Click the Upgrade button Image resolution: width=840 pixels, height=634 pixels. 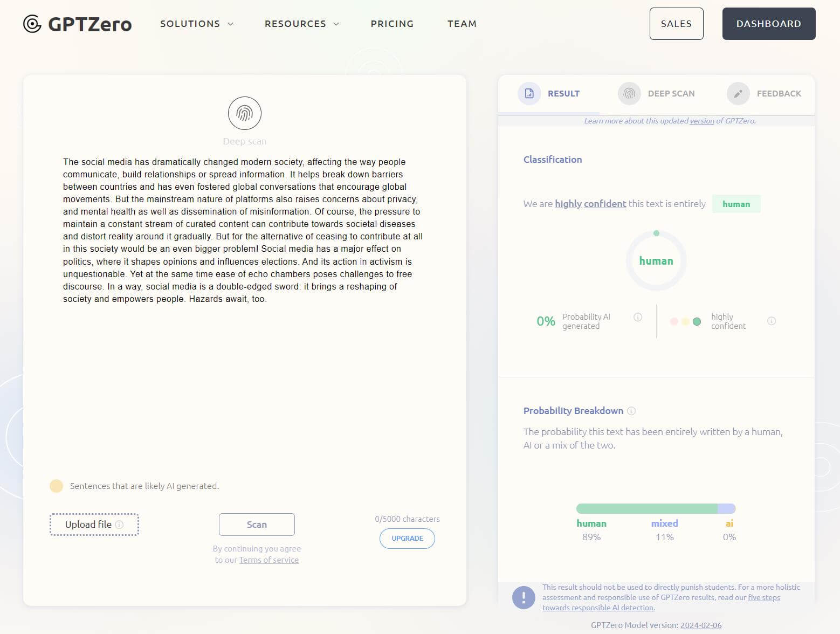[407, 539]
